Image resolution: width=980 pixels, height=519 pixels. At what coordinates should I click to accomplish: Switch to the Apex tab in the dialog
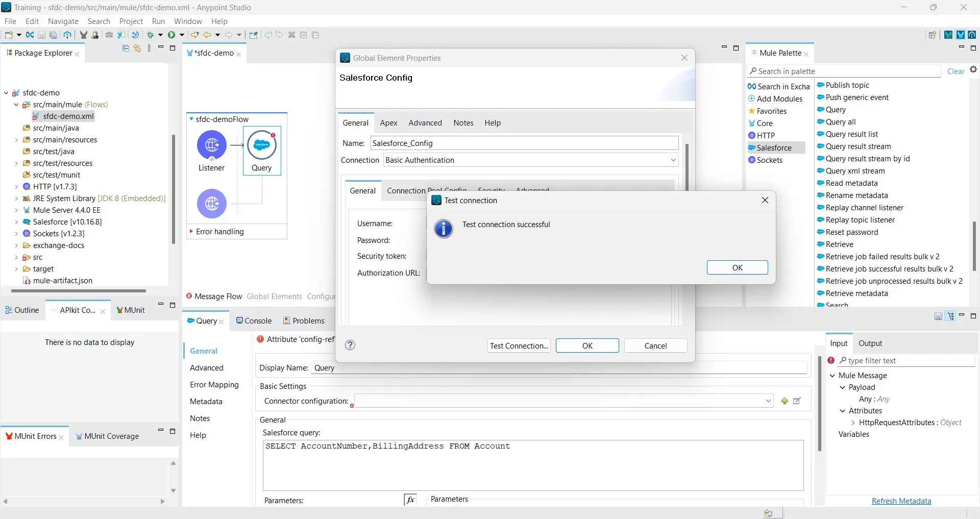(388, 122)
